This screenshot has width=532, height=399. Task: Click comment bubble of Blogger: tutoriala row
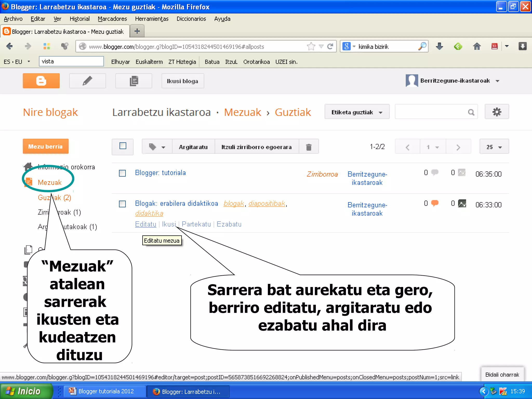pyautogui.click(x=435, y=172)
